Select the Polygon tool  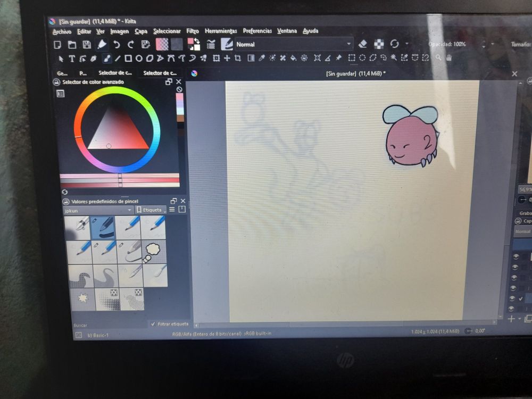tap(149, 59)
